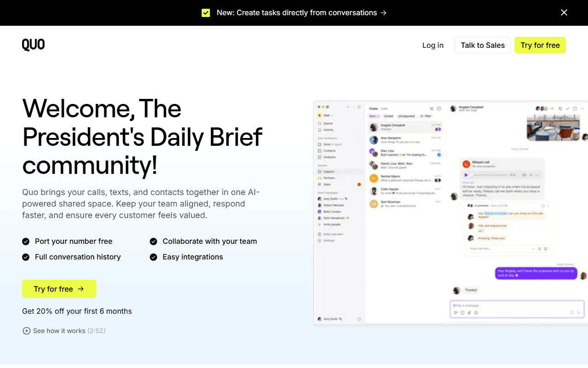Open the Colin Harper chat row
588x368 pixels.
pyautogui.click(x=406, y=191)
